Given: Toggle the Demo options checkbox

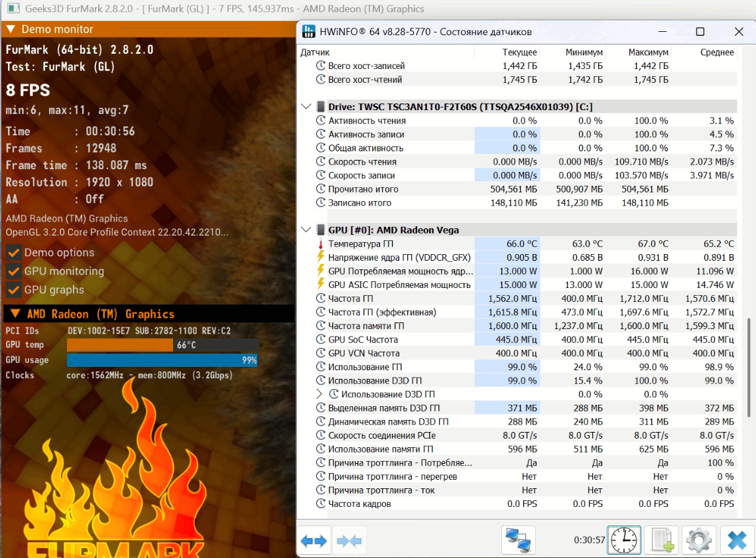Looking at the screenshot, I should 13,253.
